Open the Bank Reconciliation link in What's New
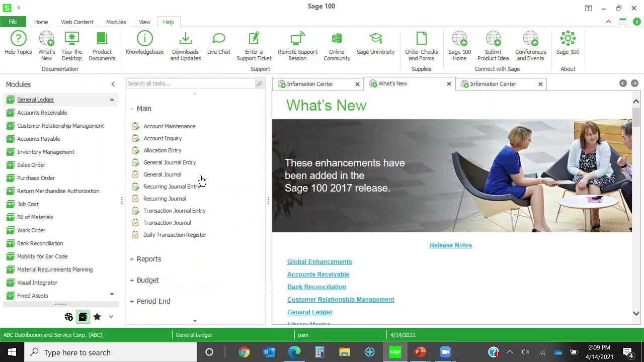The height and width of the screenshot is (362, 644). tap(316, 287)
